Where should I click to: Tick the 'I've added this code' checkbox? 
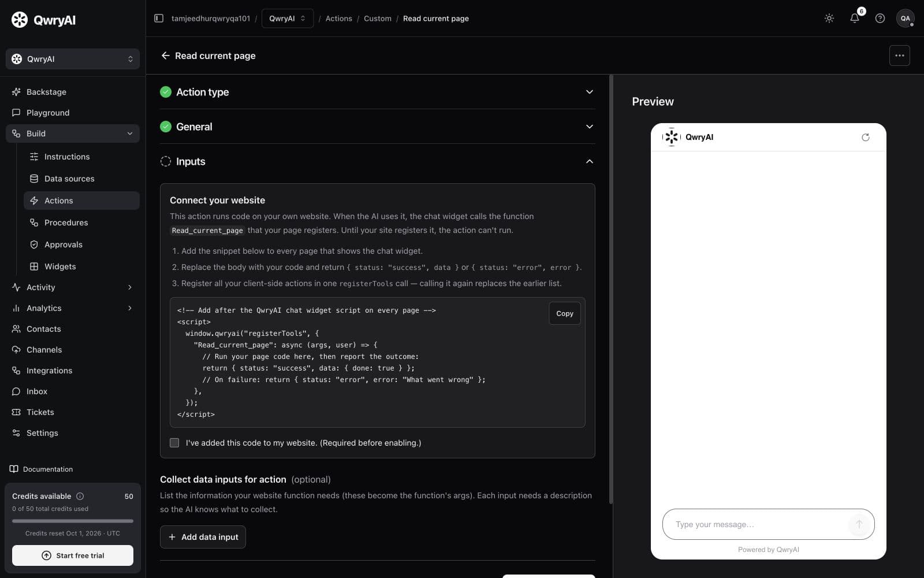point(174,443)
